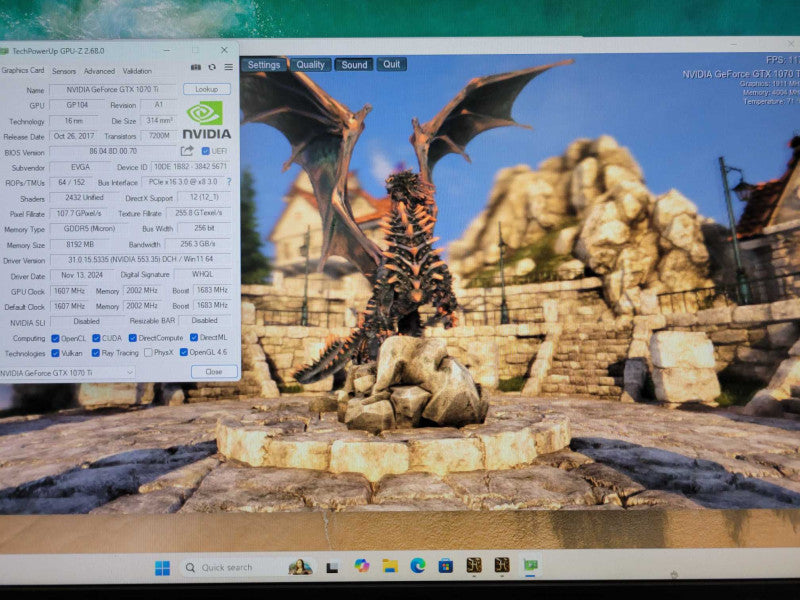Open the Windows Start menu
The width and height of the screenshot is (800, 600).
[162, 568]
